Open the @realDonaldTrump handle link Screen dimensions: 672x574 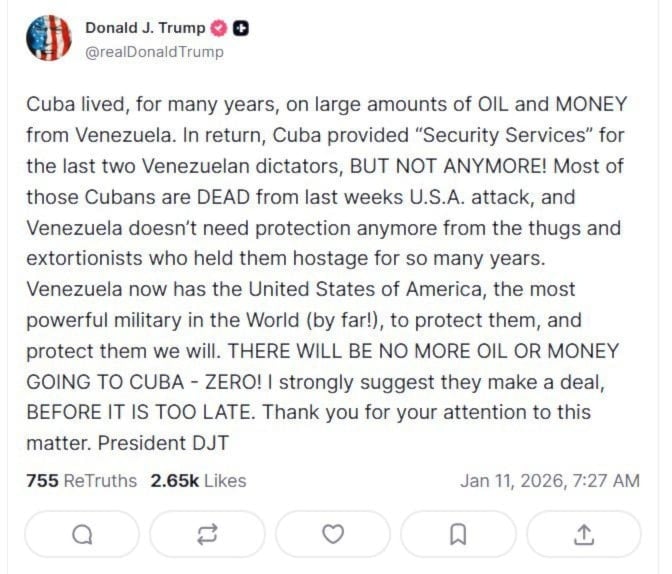(x=154, y=52)
